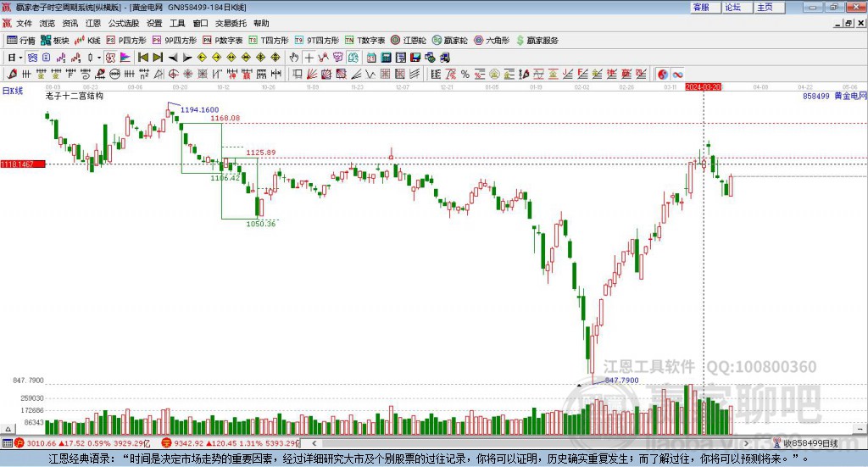The image size is (868, 467).
Task: Click the 1194.1600 high price label
Action: (x=199, y=109)
